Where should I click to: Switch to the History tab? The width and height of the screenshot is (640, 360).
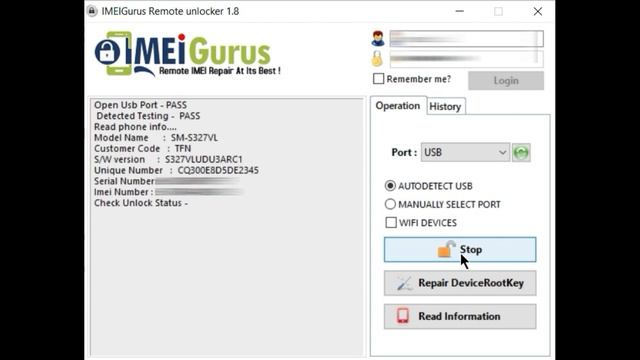coord(445,107)
